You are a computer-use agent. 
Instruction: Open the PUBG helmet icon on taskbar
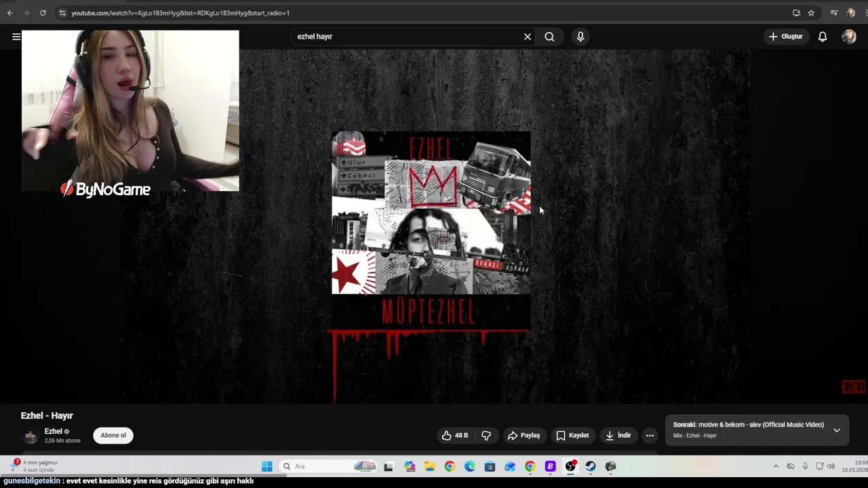(610, 466)
